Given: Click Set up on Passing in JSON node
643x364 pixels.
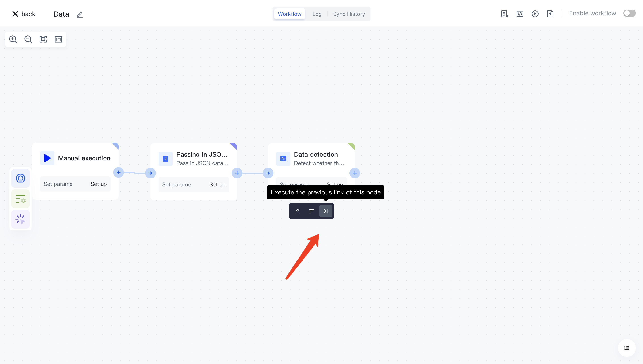Looking at the screenshot, I should click(217, 185).
